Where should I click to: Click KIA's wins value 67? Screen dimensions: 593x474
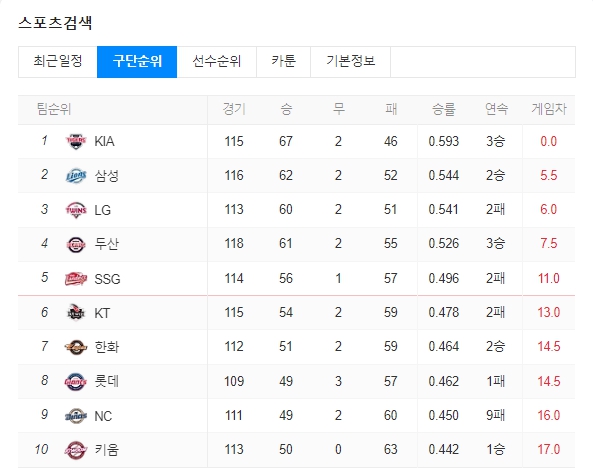pyautogui.click(x=286, y=141)
